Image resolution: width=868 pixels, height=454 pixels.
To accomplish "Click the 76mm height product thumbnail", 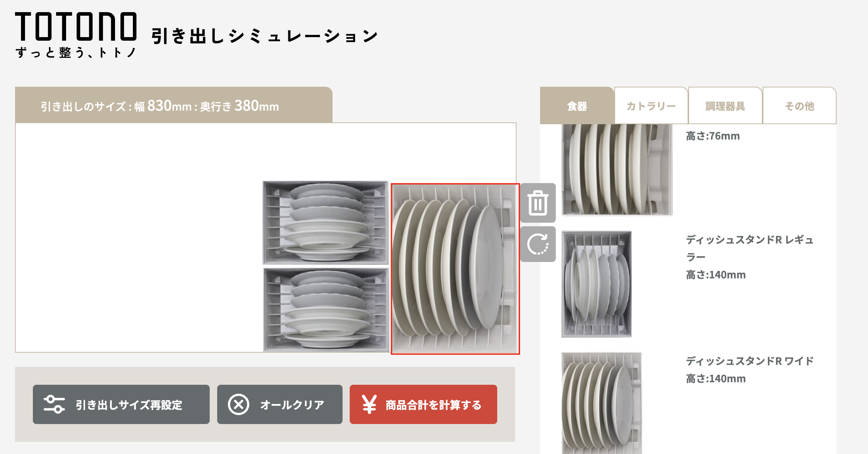I will pyautogui.click(x=617, y=170).
